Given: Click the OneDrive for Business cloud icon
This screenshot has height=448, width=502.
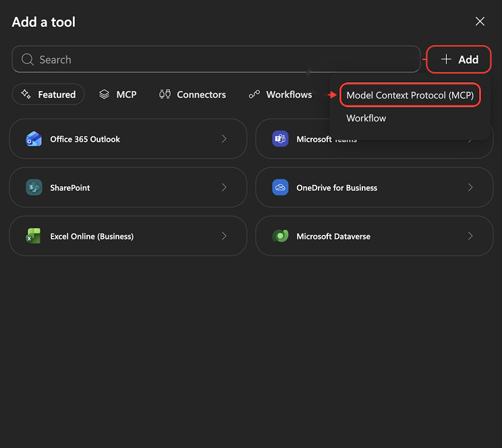Looking at the screenshot, I should click(280, 188).
